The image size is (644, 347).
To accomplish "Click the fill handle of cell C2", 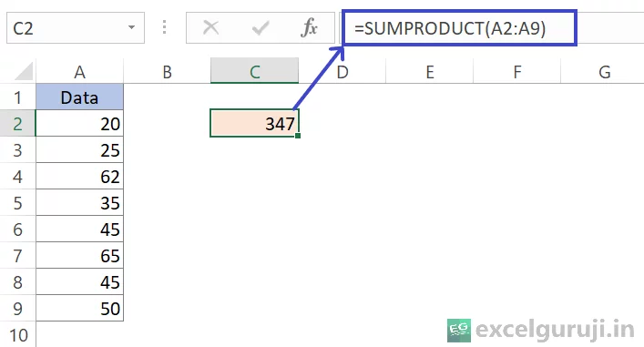I will coord(298,136).
